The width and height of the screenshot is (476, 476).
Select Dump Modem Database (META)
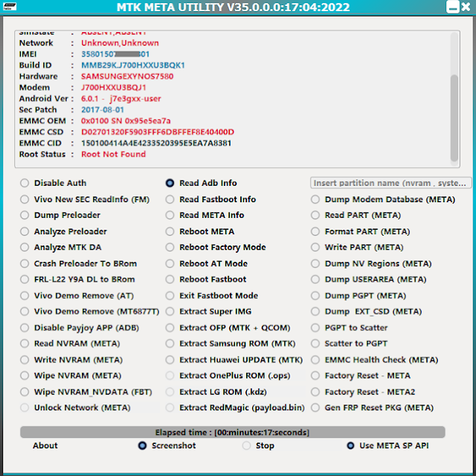(x=316, y=199)
